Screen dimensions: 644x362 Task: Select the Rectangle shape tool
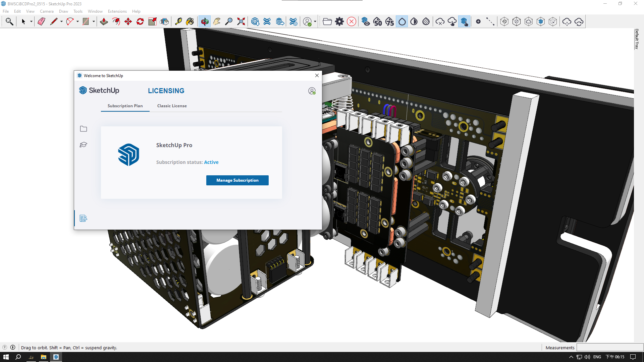pyautogui.click(x=86, y=22)
